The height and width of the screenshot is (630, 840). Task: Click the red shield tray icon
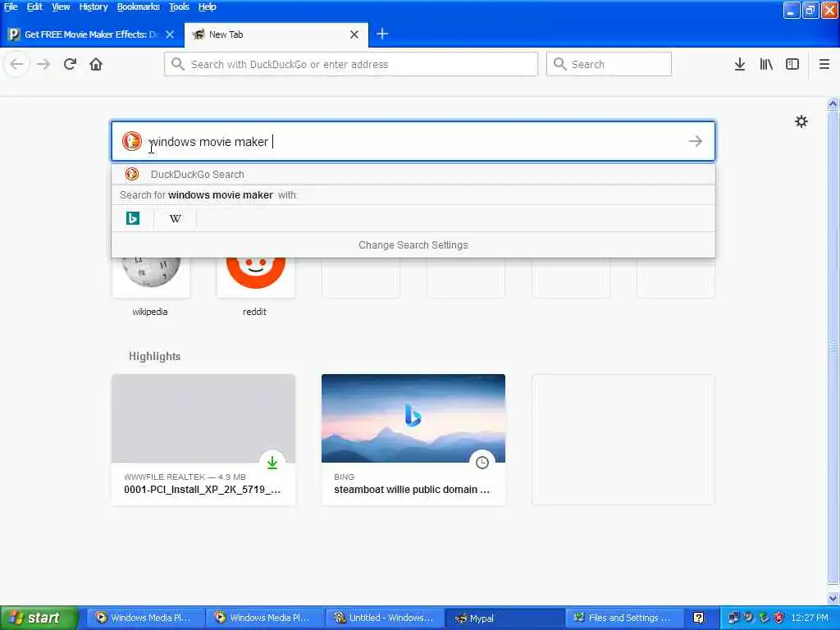click(779, 619)
